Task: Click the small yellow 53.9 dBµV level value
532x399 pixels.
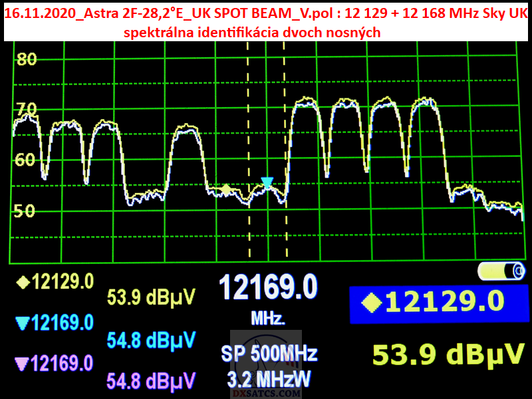Action: tap(152, 297)
